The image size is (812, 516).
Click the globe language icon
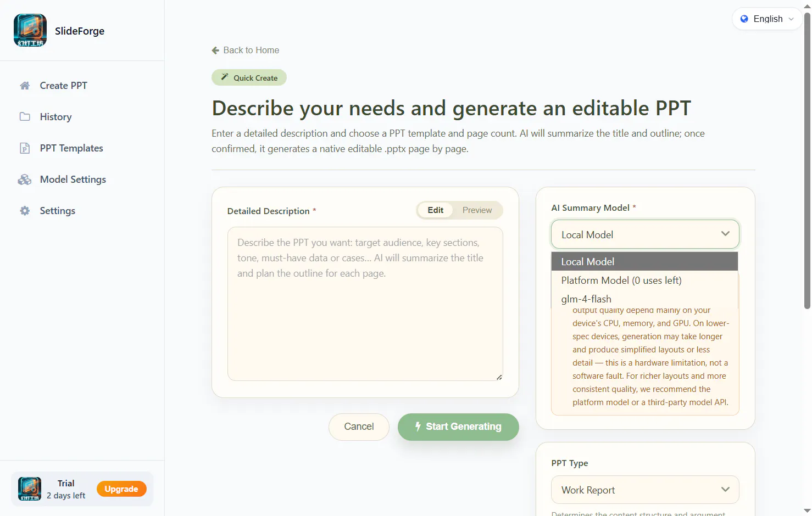point(744,19)
